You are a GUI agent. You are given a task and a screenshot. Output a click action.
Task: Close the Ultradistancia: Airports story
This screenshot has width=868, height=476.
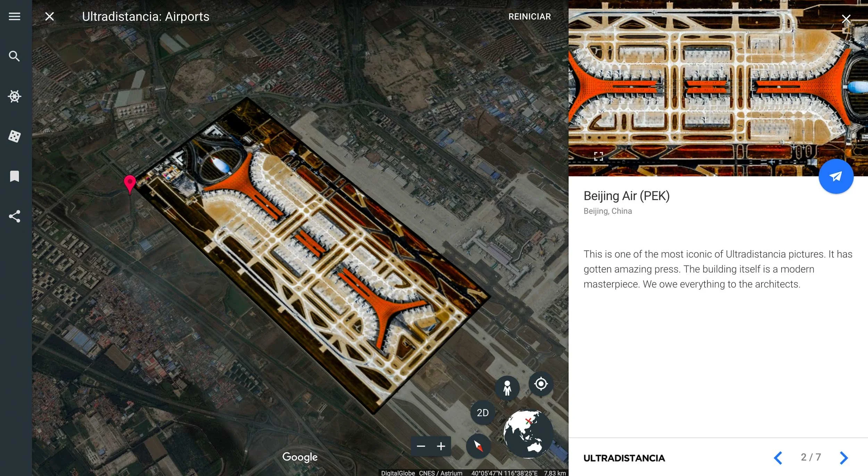click(x=50, y=16)
